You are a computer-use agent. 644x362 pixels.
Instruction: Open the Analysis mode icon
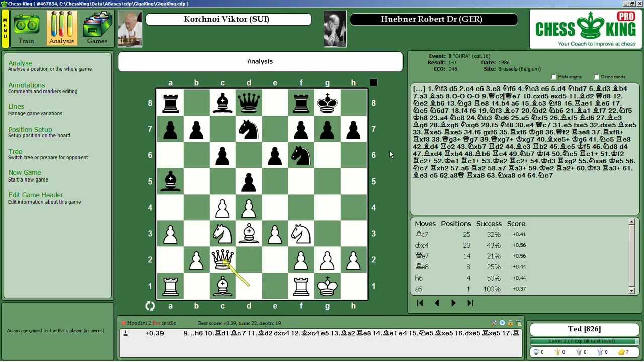[61, 29]
